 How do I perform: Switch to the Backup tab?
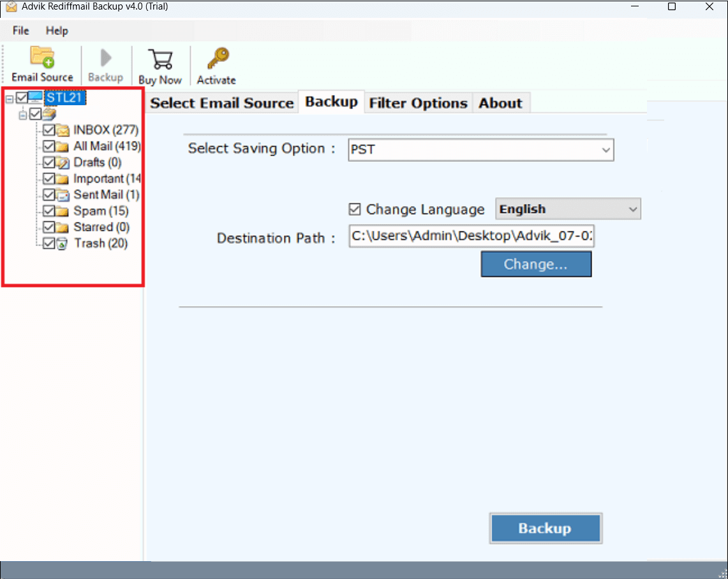(x=332, y=101)
